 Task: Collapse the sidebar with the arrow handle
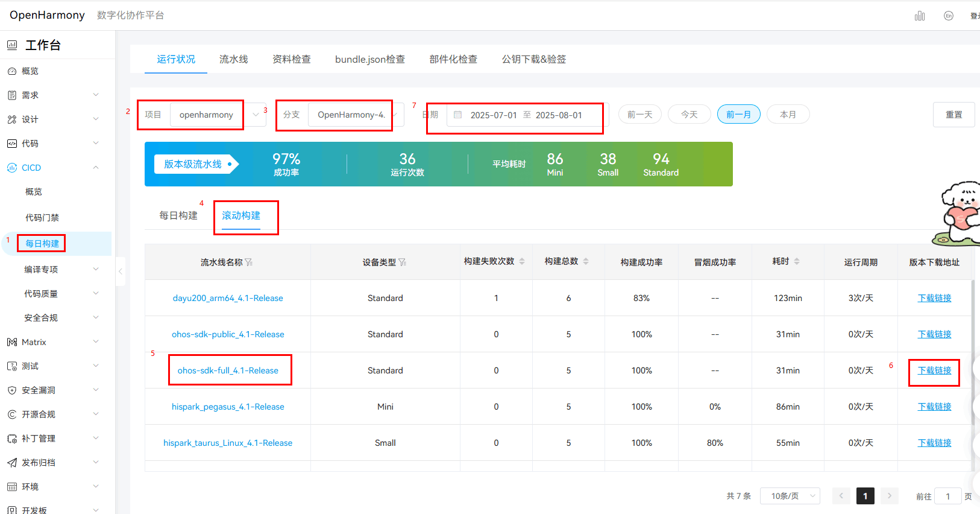pos(121,271)
